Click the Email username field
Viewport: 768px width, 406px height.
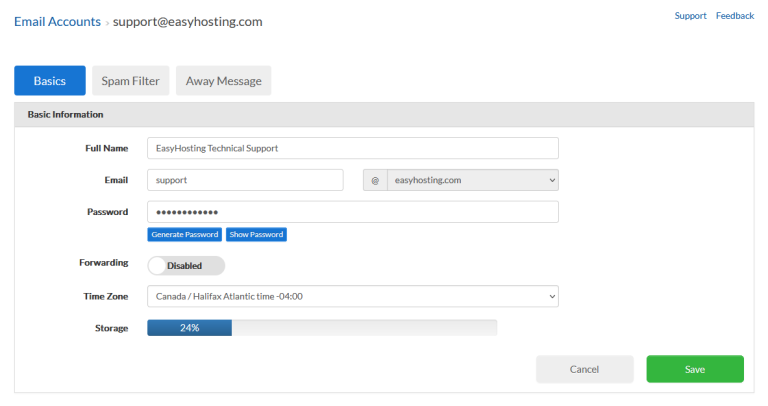point(245,180)
